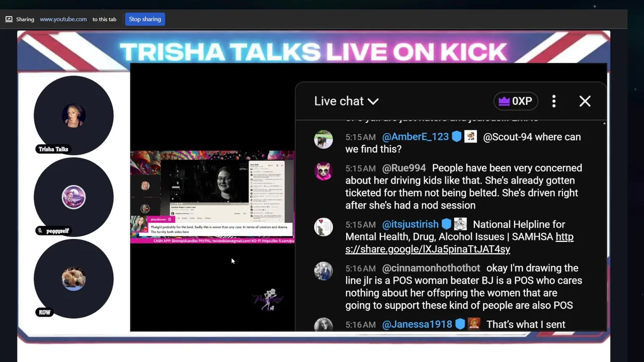The width and height of the screenshot is (644, 362).
Task: Click Janessa1918's member badge icon
Action: (474, 324)
